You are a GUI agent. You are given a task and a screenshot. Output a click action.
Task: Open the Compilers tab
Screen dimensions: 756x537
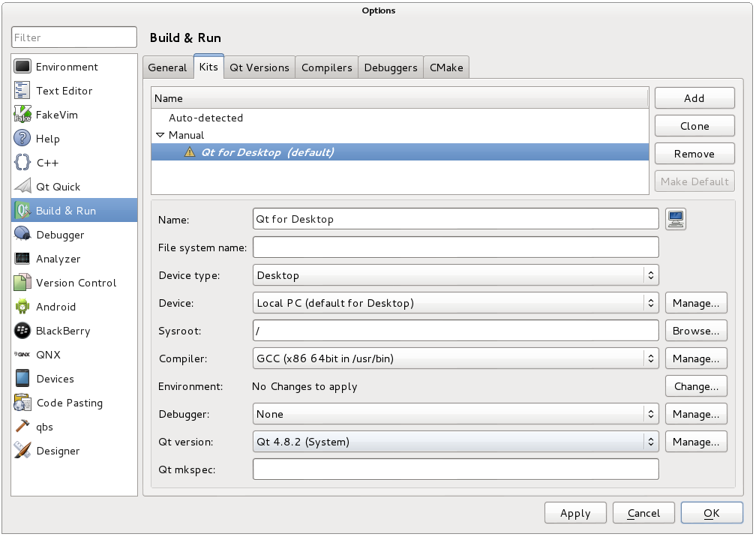tap(327, 67)
